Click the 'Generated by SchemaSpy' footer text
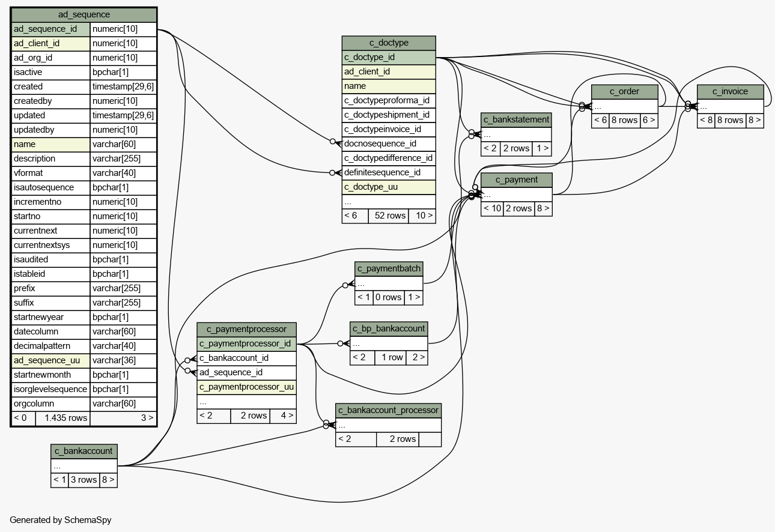This screenshot has width=775, height=532. (61, 519)
